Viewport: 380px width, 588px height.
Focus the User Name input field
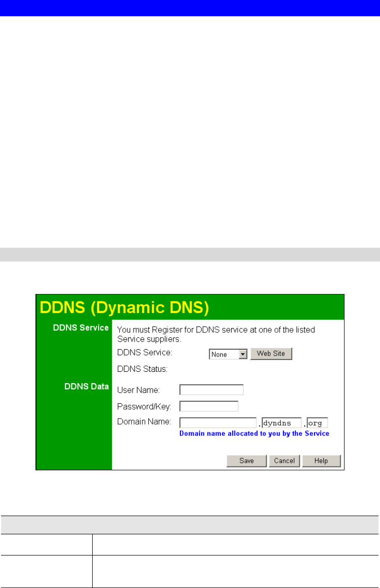(x=211, y=390)
